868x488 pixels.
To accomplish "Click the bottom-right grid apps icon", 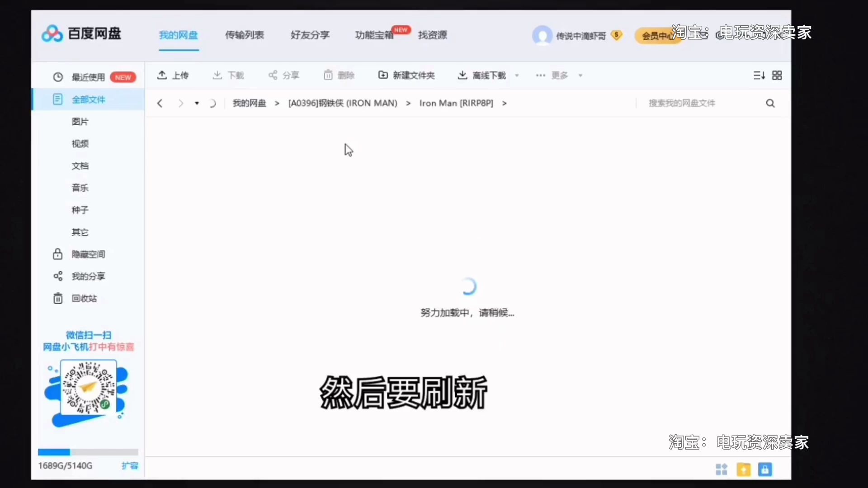I will click(x=722, y=469).
